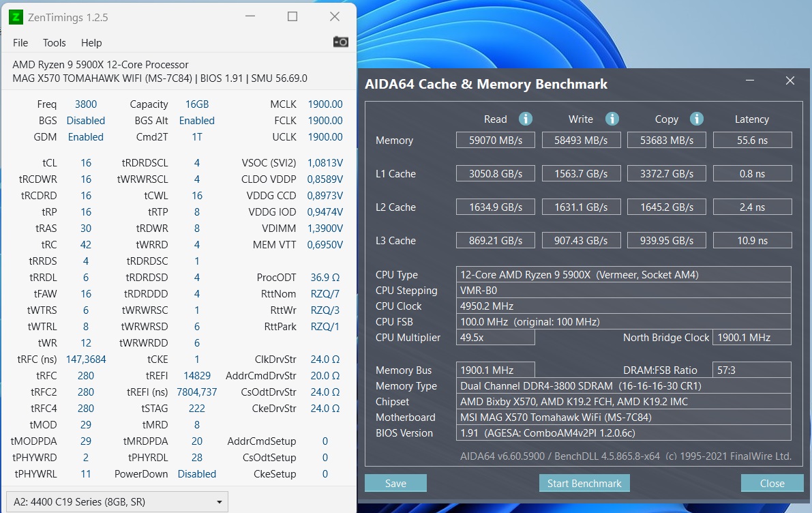
Task: Click the Motherboard field showing MSI MAG X570
Action: pos(623,417)
